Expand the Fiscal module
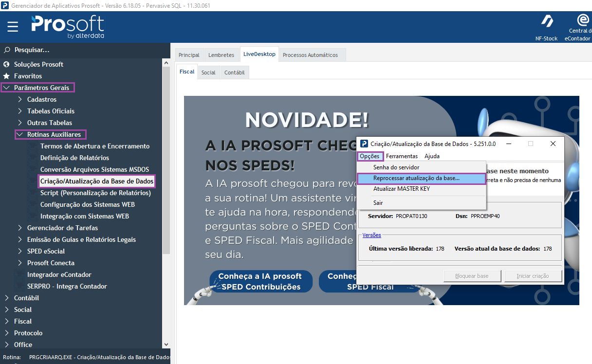 (7, 321)
